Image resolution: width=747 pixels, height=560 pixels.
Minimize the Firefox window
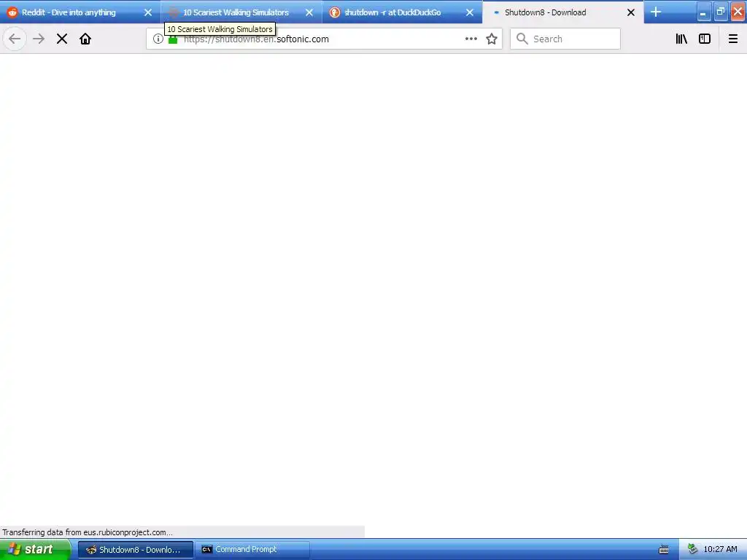pyautogui.click(x=703, y=12)
